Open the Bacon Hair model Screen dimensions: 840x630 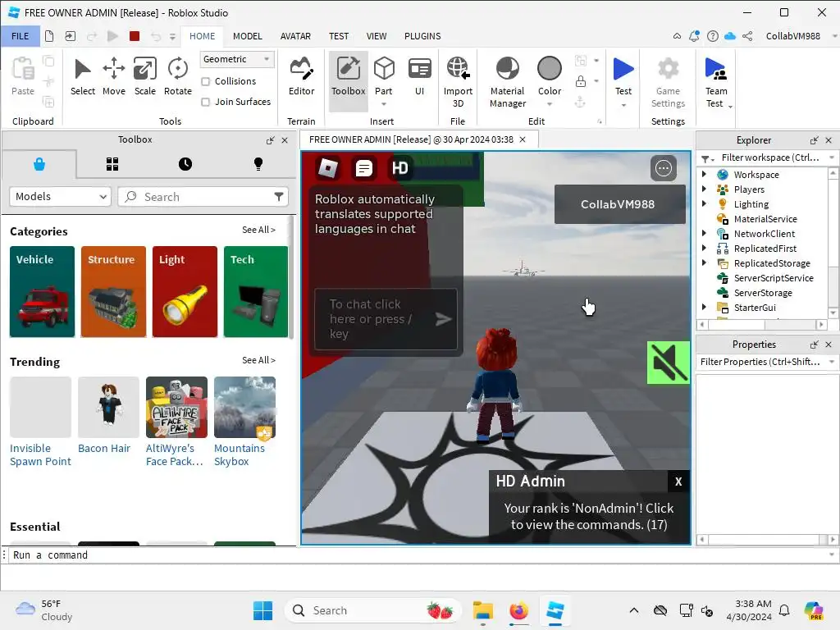108,416
